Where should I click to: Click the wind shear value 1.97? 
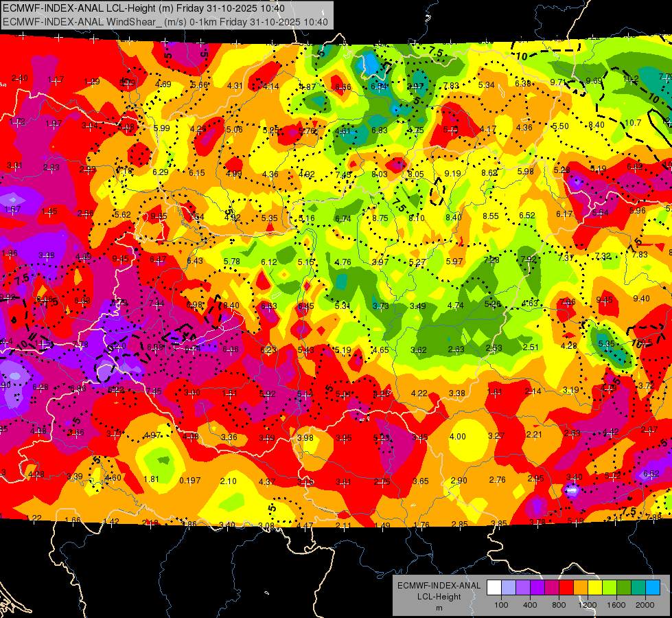[x=54, y=124]
